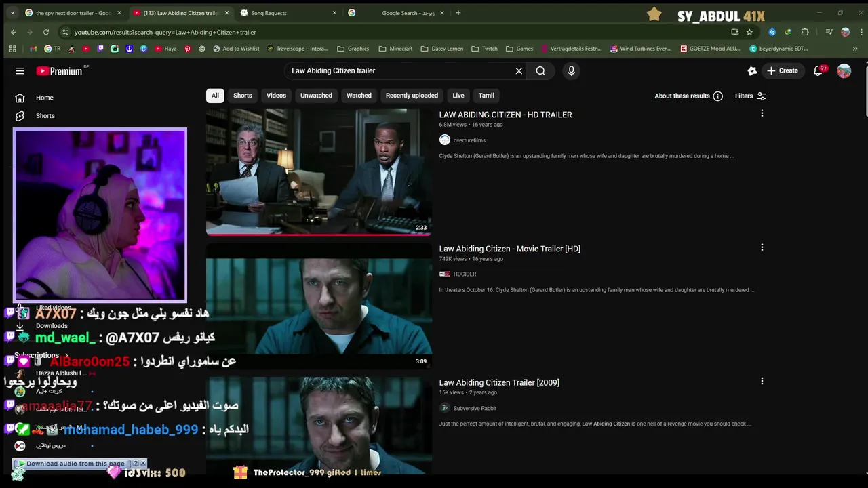Open the Games bookmarks folder
Image resolution: width=868 pixels, height=488 pixels.
pyautogui.click(x=519, y=49)
